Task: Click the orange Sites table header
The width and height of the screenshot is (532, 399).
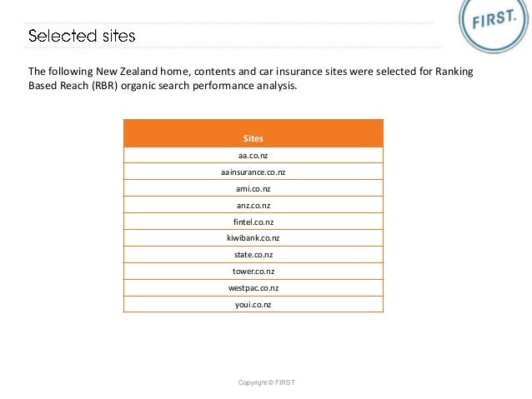Action: point(253,133)
